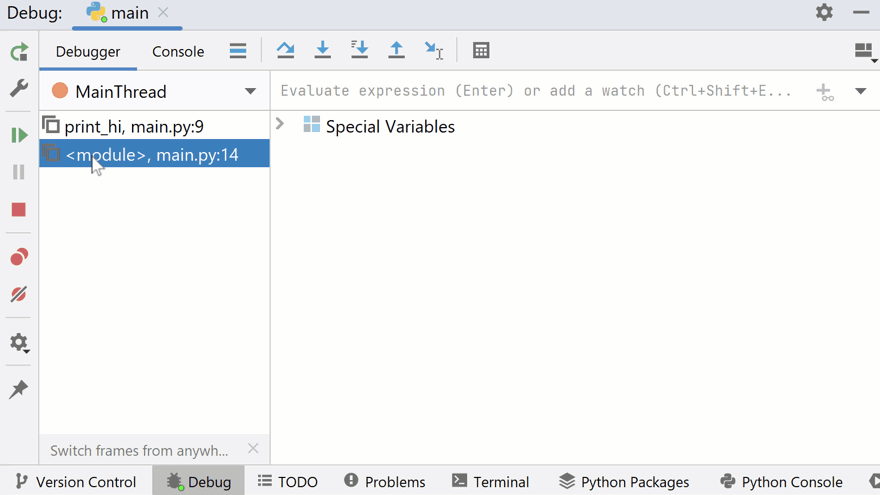Step into the function
Viewport: 880px width, 495px height.
coord(322,51)
